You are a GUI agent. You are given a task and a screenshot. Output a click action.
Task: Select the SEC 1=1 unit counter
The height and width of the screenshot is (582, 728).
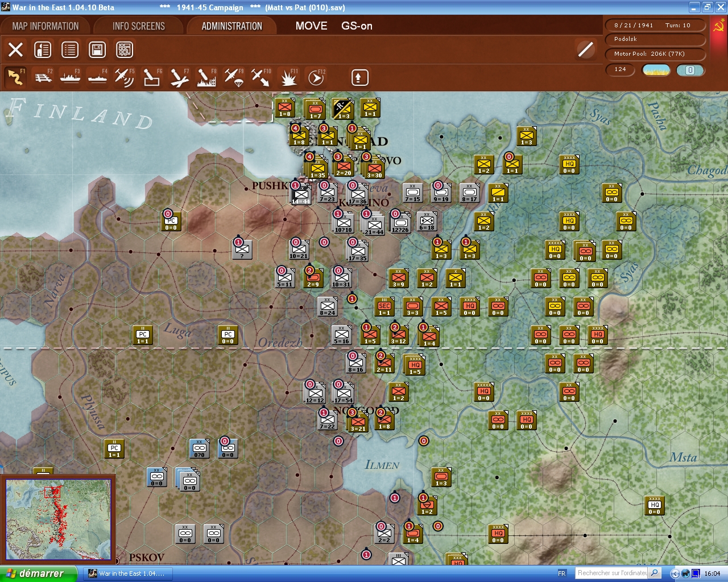pyautogui.click(x=384, y=306)
